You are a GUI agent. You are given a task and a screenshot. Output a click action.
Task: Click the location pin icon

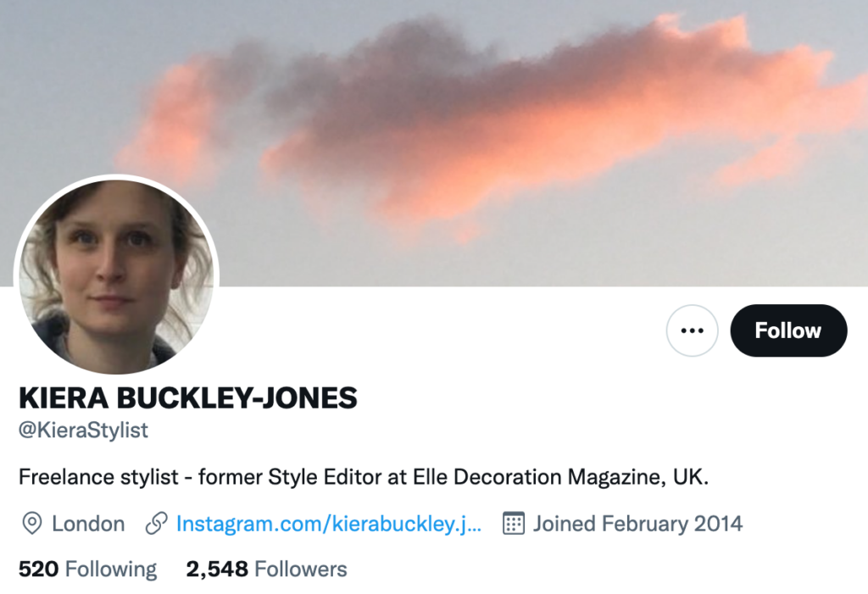coord(32,524)
